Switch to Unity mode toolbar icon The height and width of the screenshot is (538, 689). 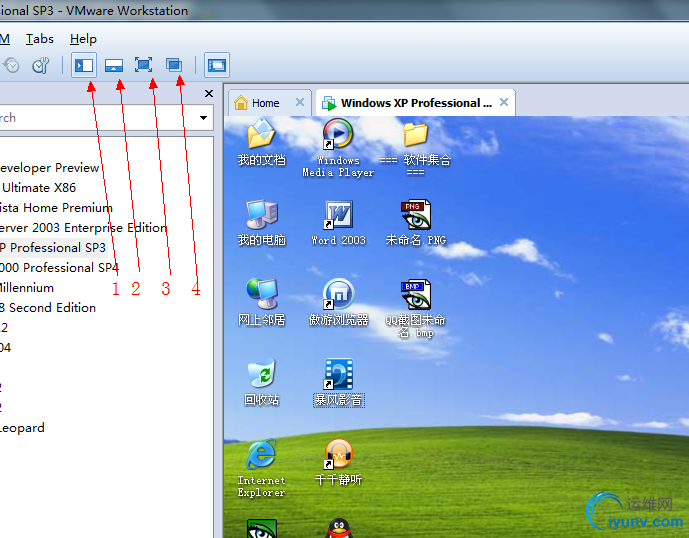pyautogui.click(x=174, y=65)
